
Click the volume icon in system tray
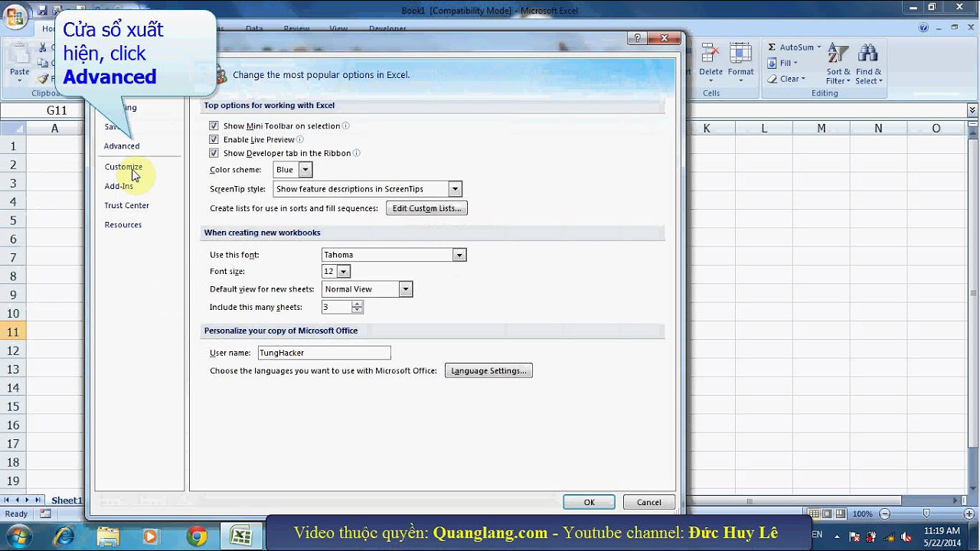click(x=906, y=536)
